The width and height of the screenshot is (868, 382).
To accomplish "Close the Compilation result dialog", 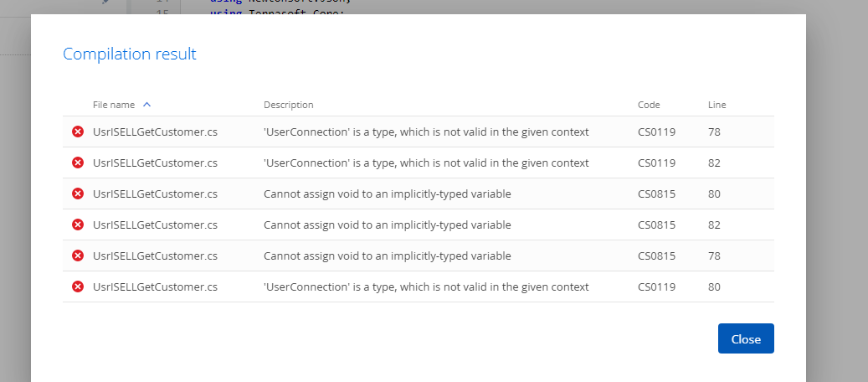I will tap(746, 338).
